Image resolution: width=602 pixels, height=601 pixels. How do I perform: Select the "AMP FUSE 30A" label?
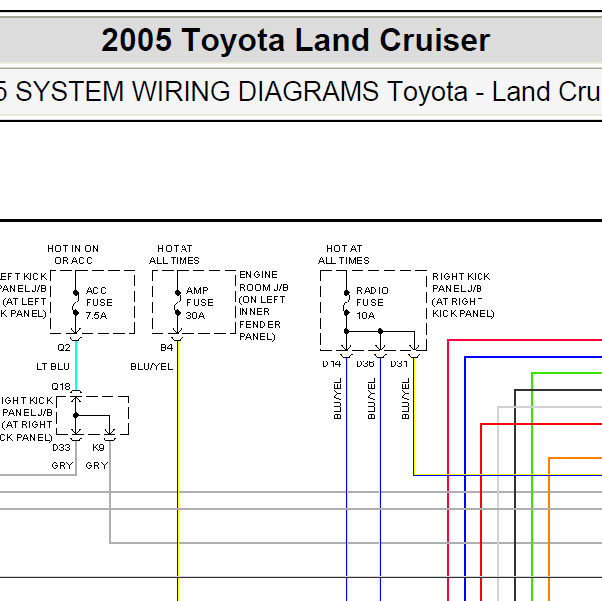coord(199,303)
